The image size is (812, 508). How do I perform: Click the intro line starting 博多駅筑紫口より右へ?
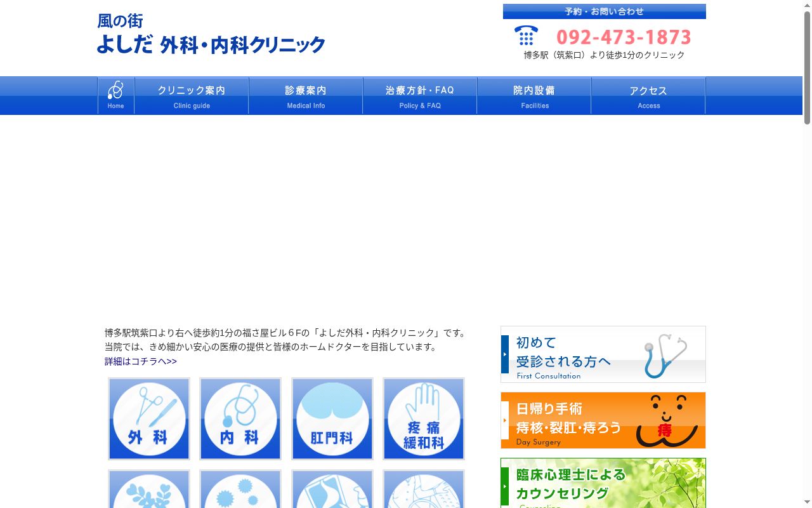pyautogui.click(x=286, y=333)
